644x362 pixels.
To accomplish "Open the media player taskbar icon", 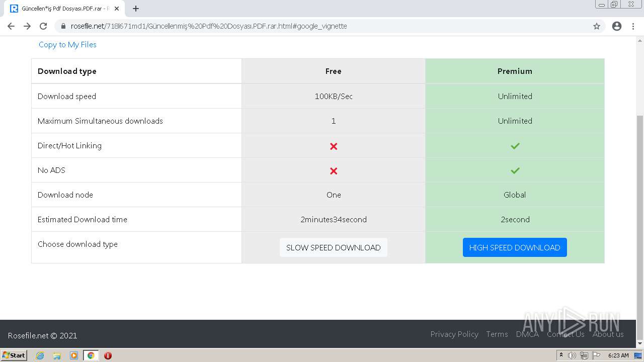I will [x=74, y=355].
